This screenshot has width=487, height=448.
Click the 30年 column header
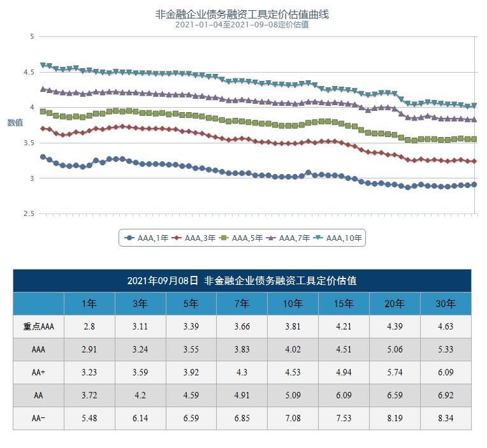click(446, 303)
